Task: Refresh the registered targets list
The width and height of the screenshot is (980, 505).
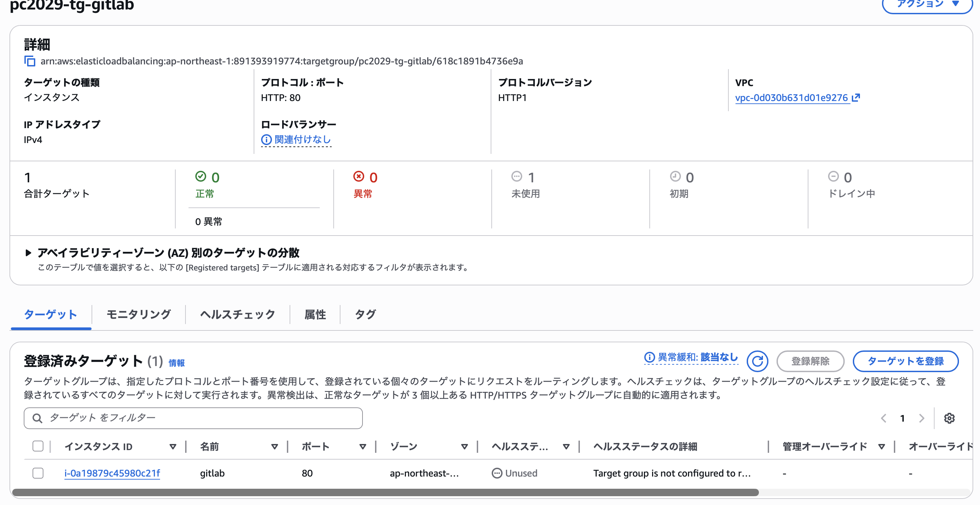Action: pyautogui.click(x=757, y=361)
